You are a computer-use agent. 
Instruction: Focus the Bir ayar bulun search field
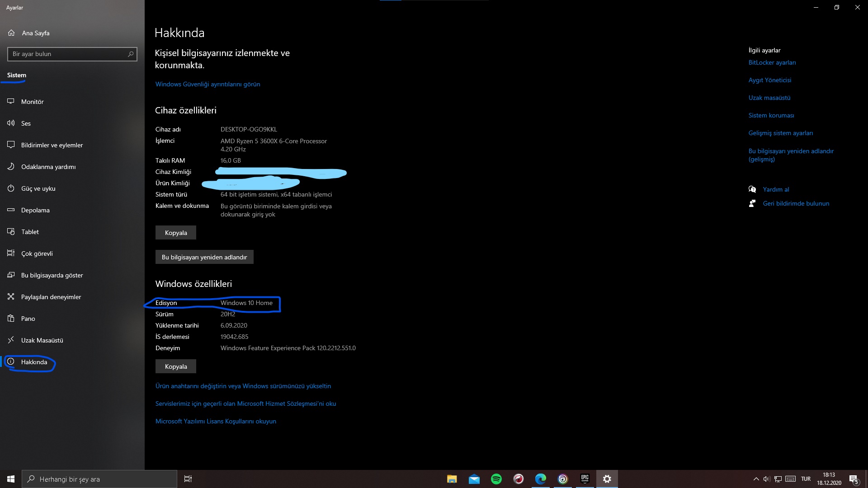[72, 54]
